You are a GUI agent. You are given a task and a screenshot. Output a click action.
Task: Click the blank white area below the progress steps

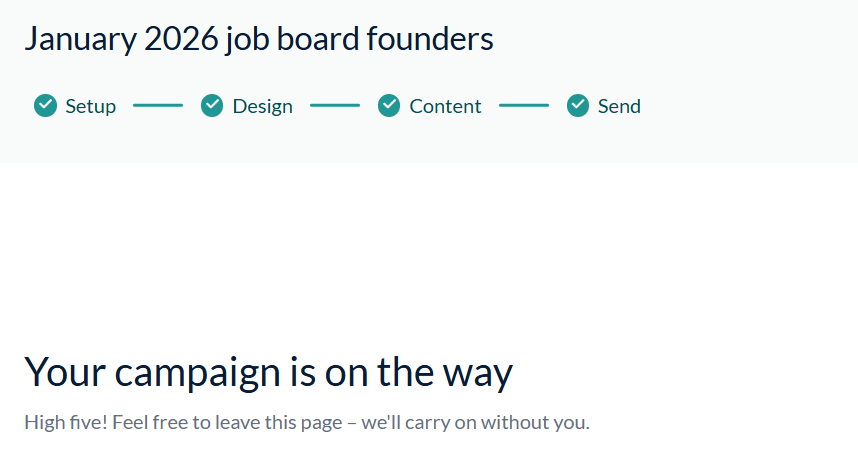coord(429,252)
